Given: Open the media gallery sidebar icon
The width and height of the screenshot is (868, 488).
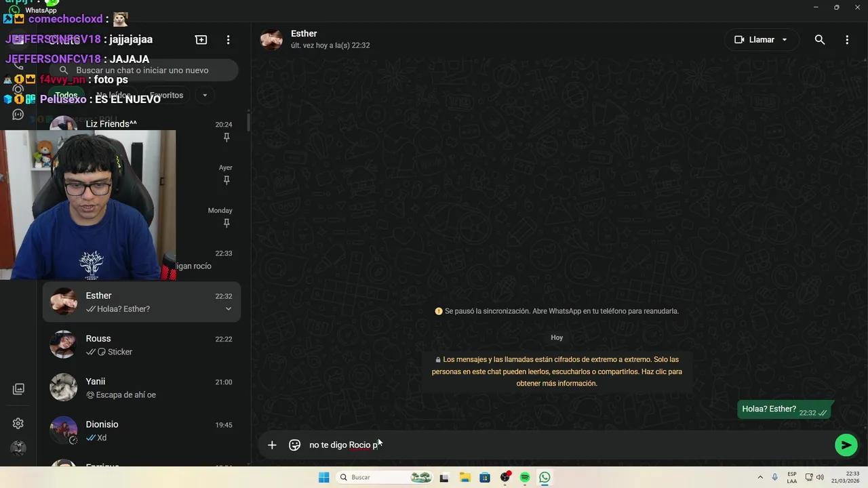Looking at the screenshot, I should point(18,389).
